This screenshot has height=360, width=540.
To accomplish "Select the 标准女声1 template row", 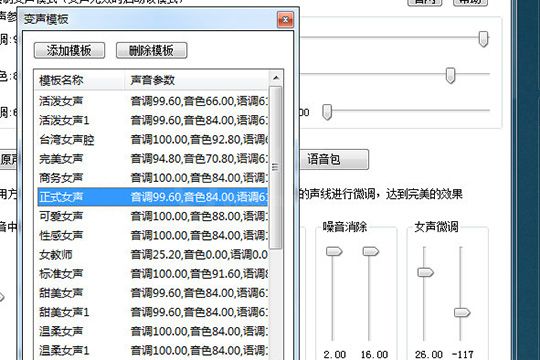I will coord(152,274).
